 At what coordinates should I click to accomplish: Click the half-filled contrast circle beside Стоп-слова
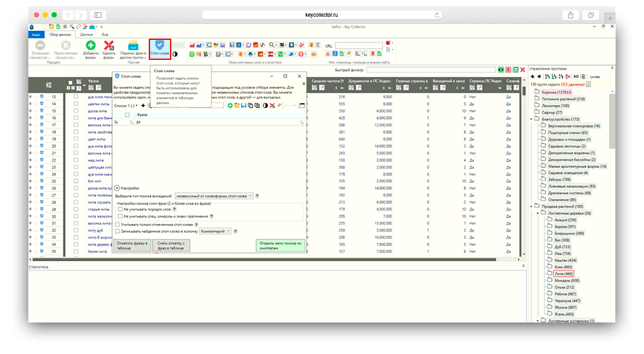(175, 54)
